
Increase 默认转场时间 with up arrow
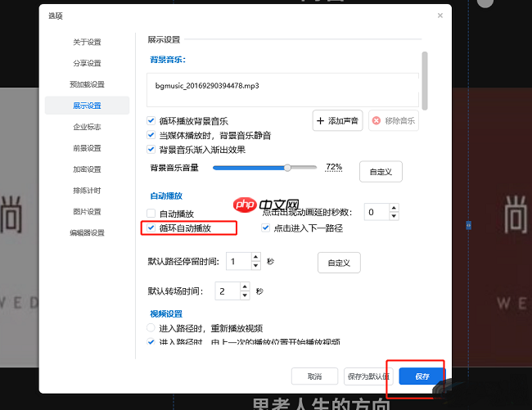[x=245, y=286]
